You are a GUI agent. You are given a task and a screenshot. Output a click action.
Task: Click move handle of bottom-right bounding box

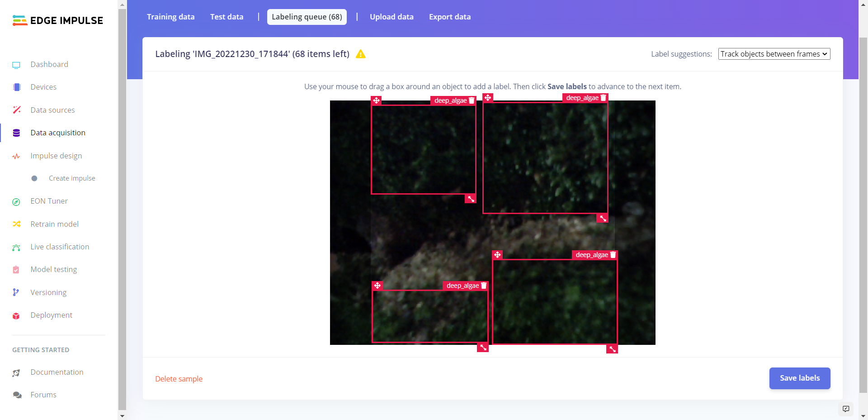pyautogui.click(x=497, y=255)
